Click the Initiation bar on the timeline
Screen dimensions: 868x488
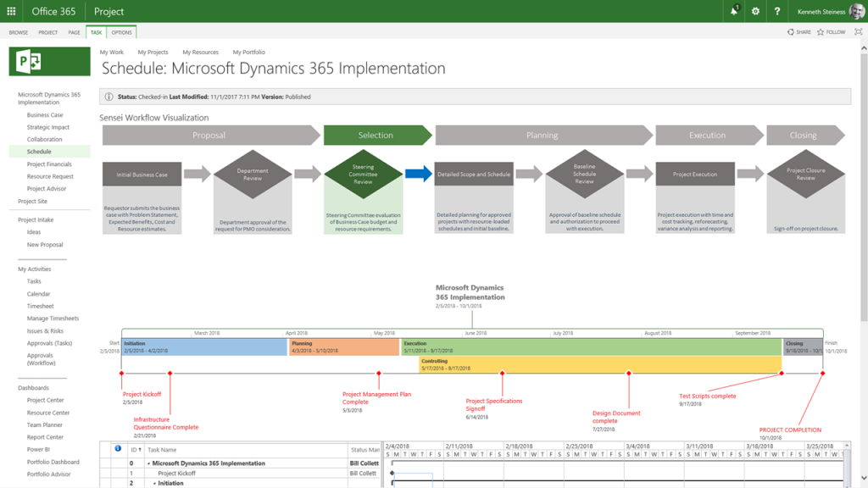(204, 347)
